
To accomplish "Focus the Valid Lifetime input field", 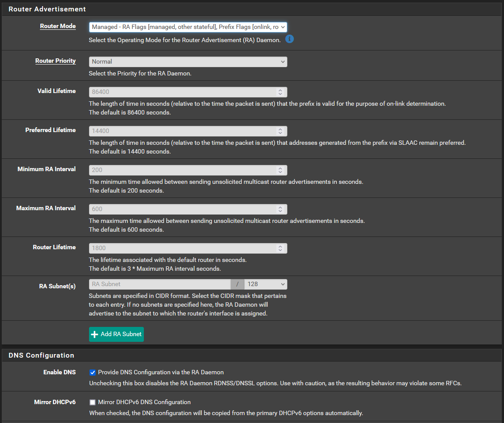I will [188, 92].
